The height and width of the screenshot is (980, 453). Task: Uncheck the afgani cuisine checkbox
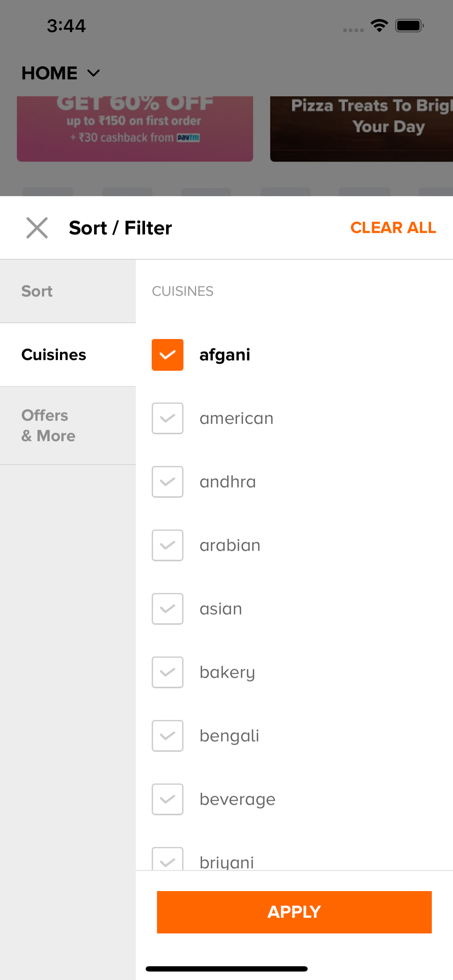(167, 355)
